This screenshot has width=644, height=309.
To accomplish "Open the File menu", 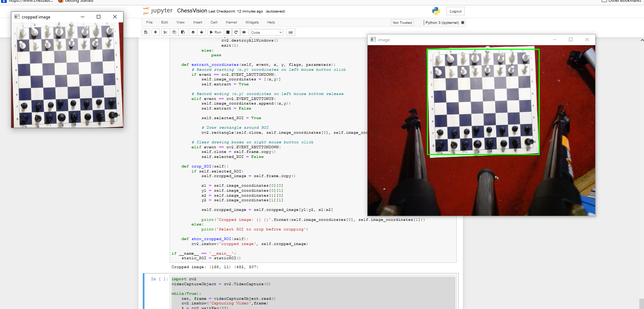I will (149, 22).
